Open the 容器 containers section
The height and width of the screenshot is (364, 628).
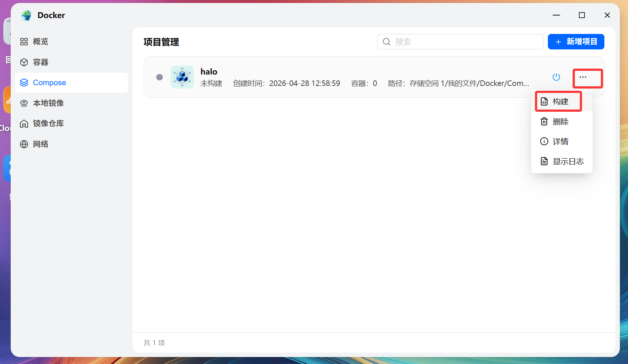(x=40, y=62)
